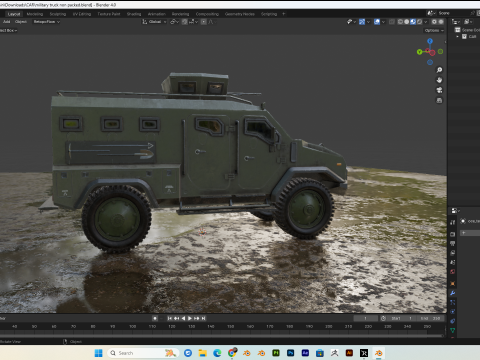Play animation in reverse
The width and height of the screenshot is (480, 360).
click(x=183, y=318)
